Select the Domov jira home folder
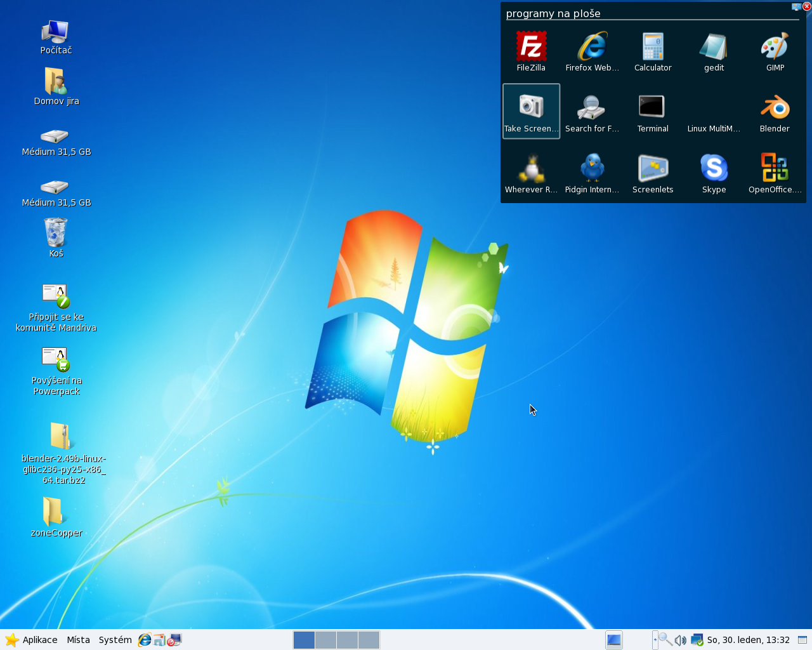The width and height of the screenshot is (812, 650). coord(56,86)
